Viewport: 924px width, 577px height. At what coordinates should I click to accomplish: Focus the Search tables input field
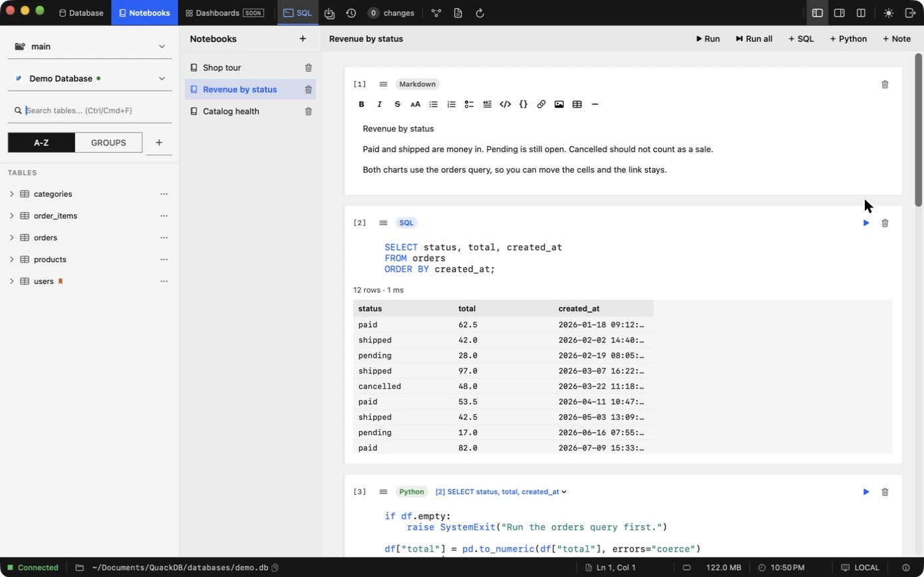(90, 110)
